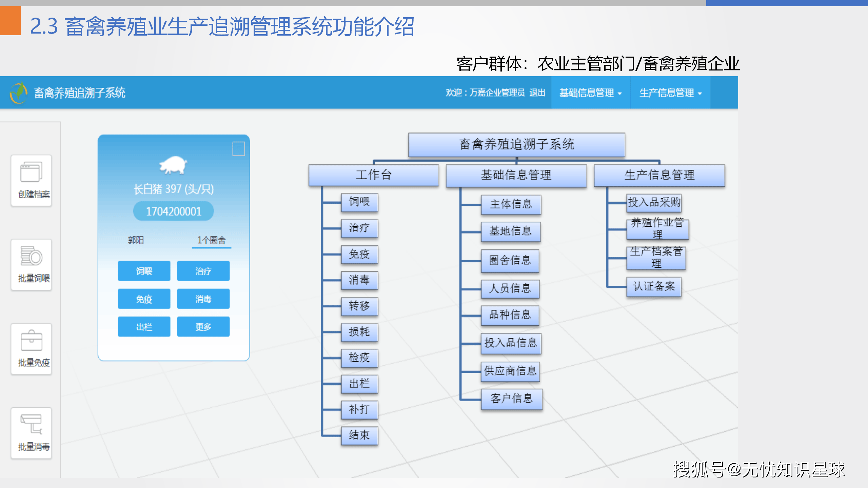Select the root 畜禽养殖追溯子系统 diagram box
Image resolution: width=868 pixels, height=488 pixels.
(x=517, y=145)
